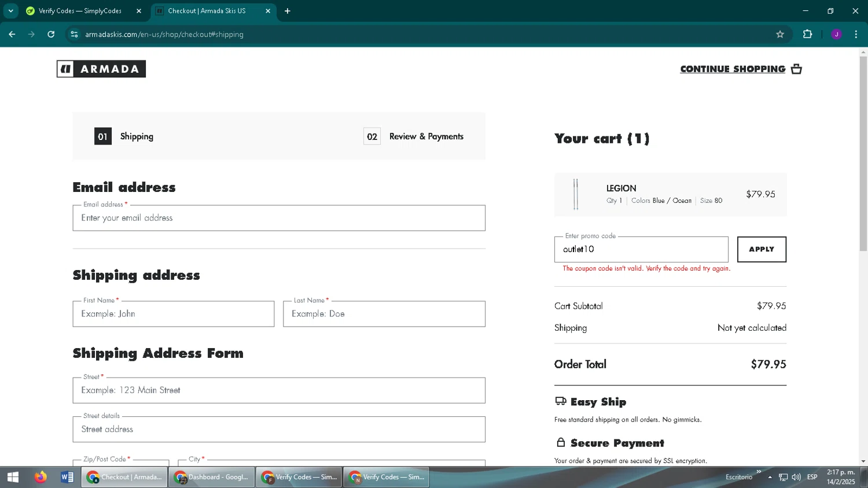
Task: Open the volume icon in system tray
Action: click(796, 477)
